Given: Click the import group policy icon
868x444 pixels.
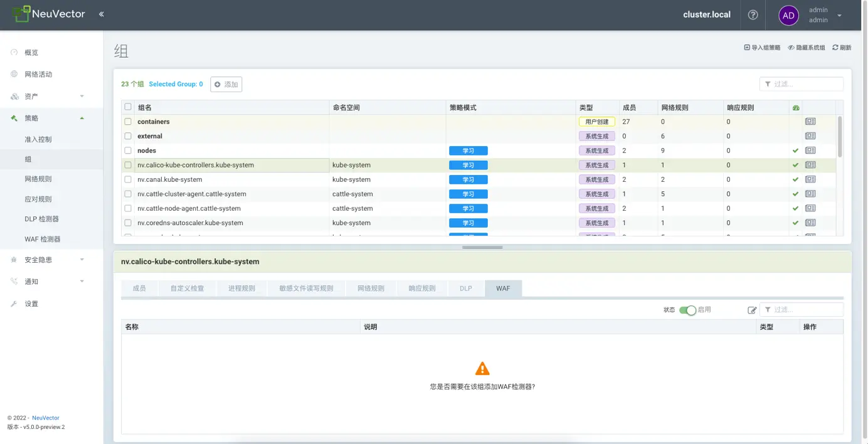Looking at the screenshot, I should (x=747, y=48).
